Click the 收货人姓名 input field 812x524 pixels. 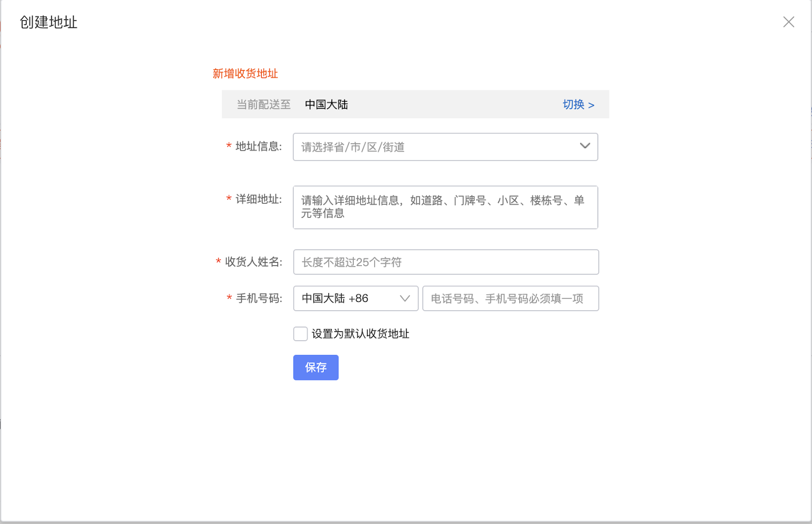coord(446,262)
